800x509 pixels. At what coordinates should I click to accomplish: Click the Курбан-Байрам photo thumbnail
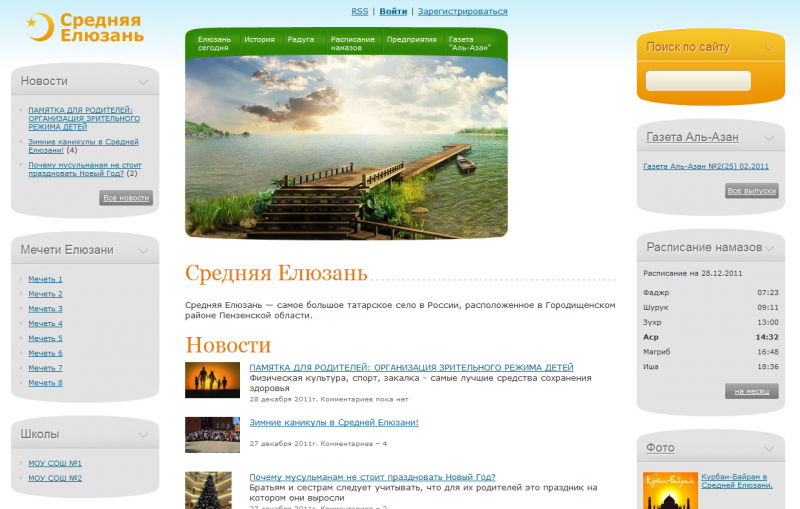[670, 491]
